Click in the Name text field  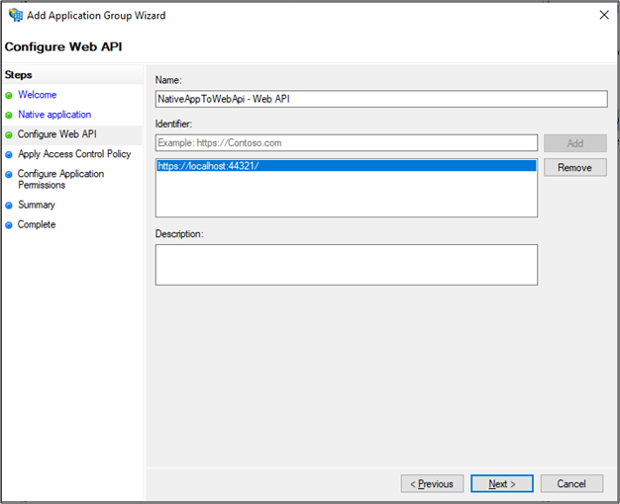[x=381, y=99]
